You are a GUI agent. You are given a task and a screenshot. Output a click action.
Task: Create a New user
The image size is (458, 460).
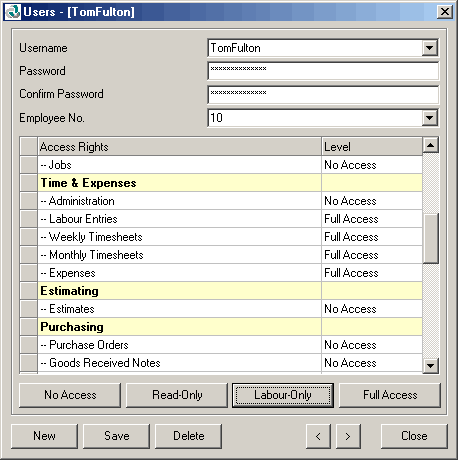(44, 436)
